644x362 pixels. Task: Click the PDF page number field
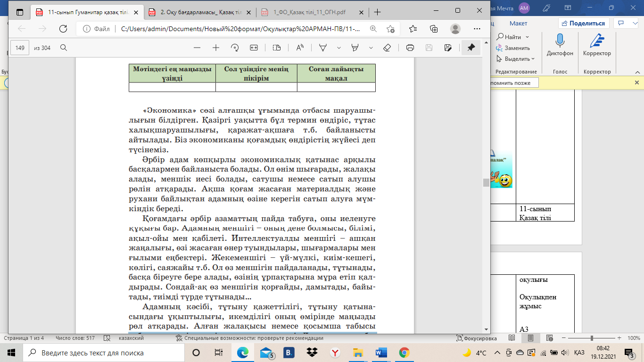point(20,48)
